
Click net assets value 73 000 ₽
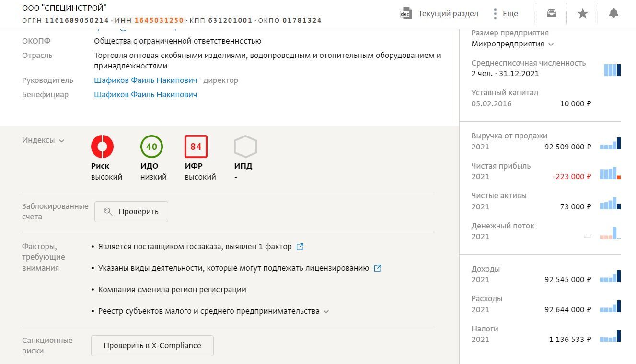(x=575, y=207)
